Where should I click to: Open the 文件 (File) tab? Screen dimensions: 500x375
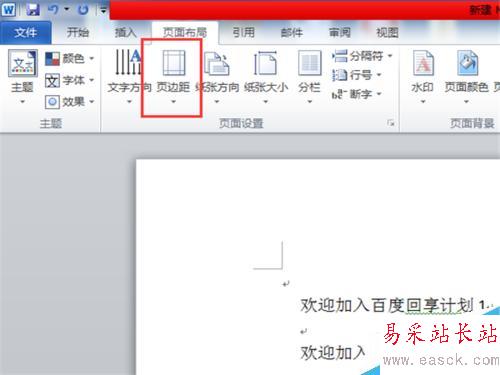pos(26,32)
